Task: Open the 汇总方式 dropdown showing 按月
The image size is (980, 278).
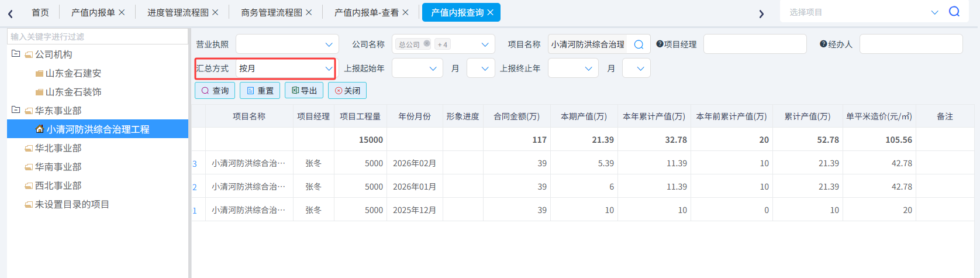Action: pyautogui.click(x=286, y=68)
